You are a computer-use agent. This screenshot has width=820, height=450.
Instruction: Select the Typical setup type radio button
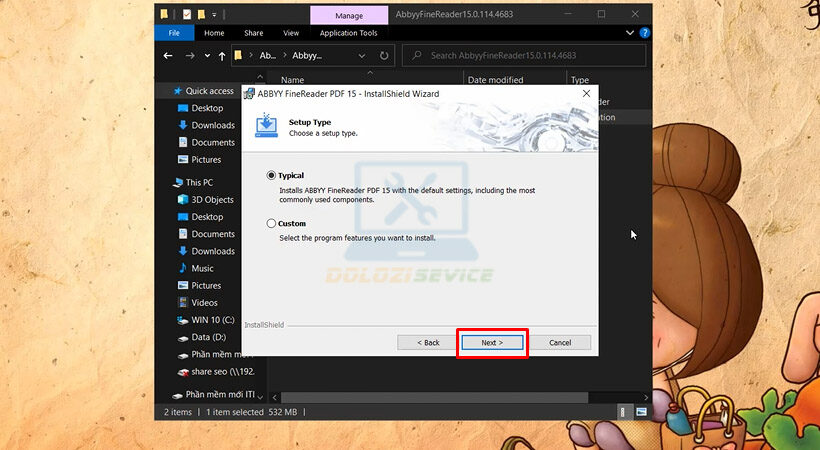272,176
